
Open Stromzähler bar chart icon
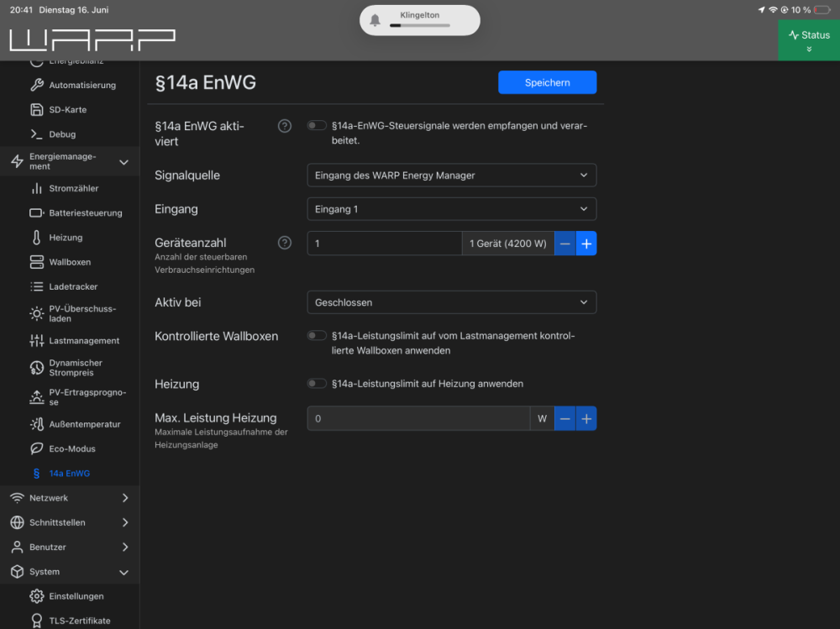[36, 188]
